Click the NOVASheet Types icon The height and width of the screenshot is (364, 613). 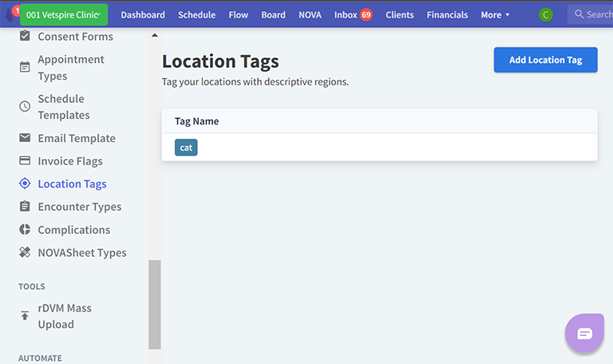pyautogui.click(x=25, y=253)
